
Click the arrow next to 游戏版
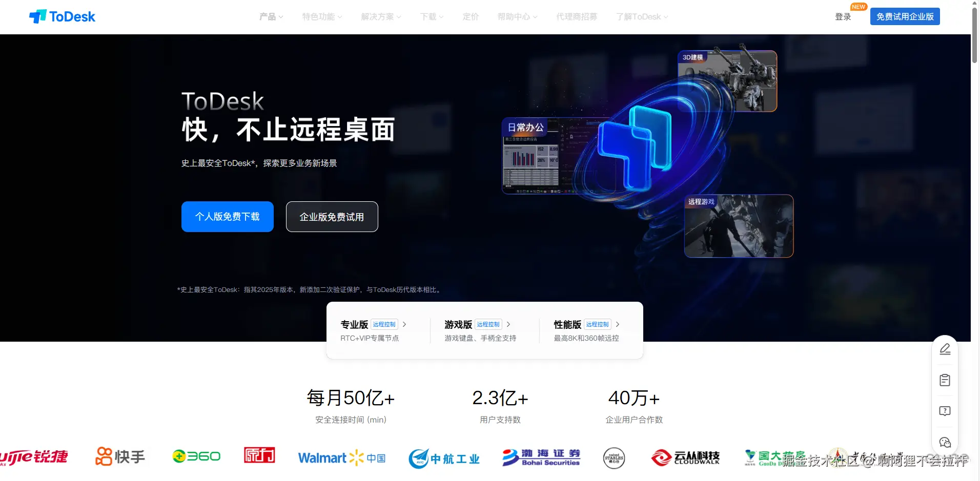508,324
